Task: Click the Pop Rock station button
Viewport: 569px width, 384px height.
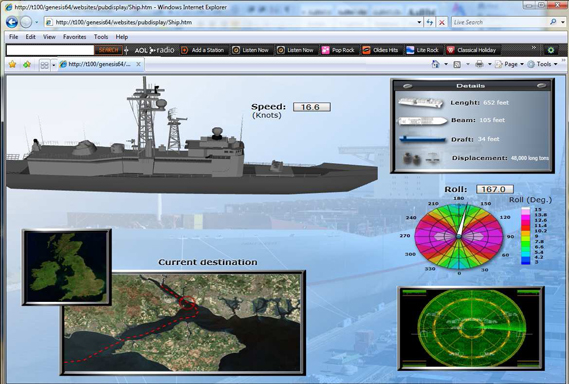Action: coord(338,50)
